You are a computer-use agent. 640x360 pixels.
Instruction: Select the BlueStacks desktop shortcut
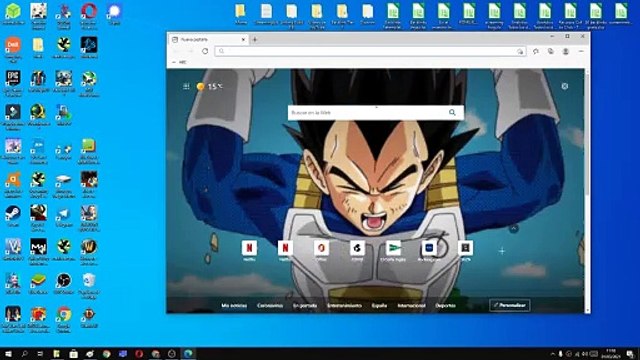38,284
